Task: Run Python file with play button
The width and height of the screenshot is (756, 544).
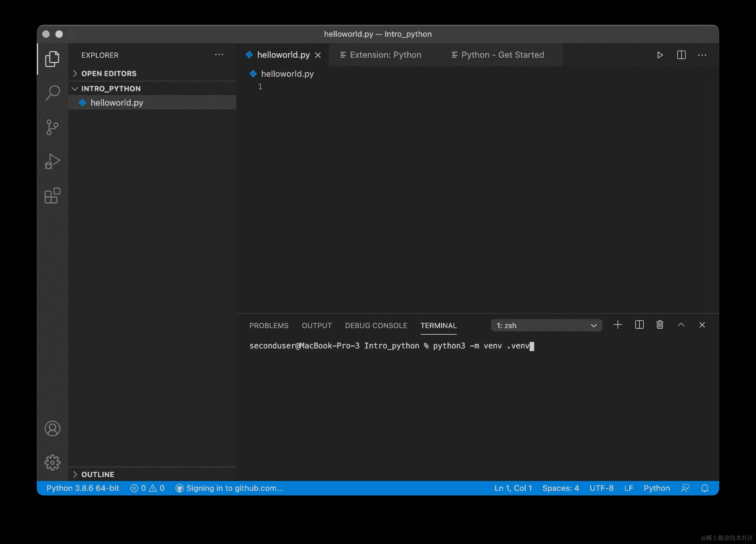Action: click(x=660, y=55)
